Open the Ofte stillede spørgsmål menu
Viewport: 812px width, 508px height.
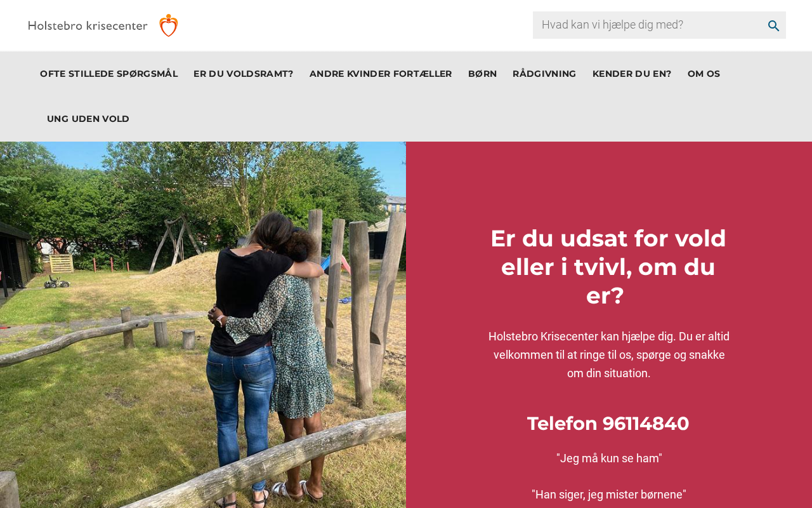pos(108,74)
